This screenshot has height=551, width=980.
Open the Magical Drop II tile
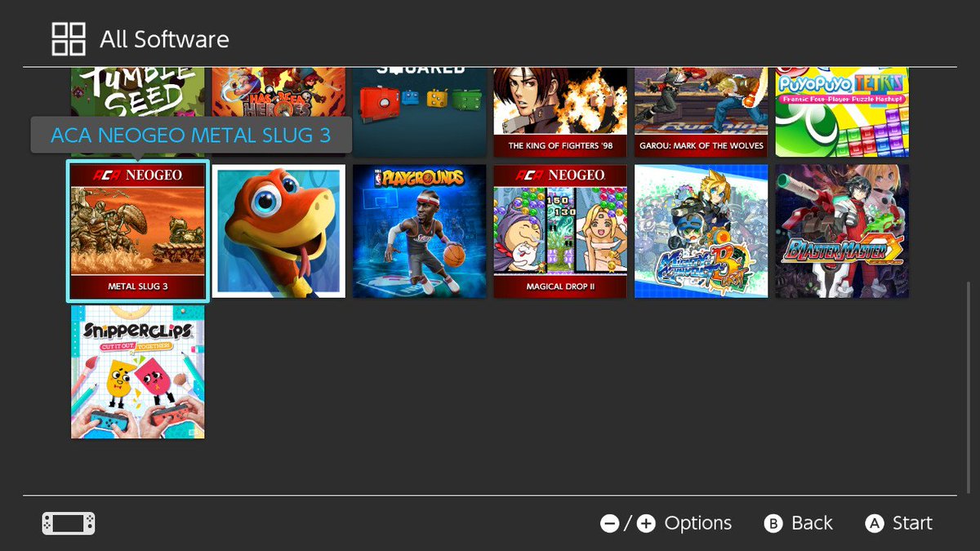[560, 231]
